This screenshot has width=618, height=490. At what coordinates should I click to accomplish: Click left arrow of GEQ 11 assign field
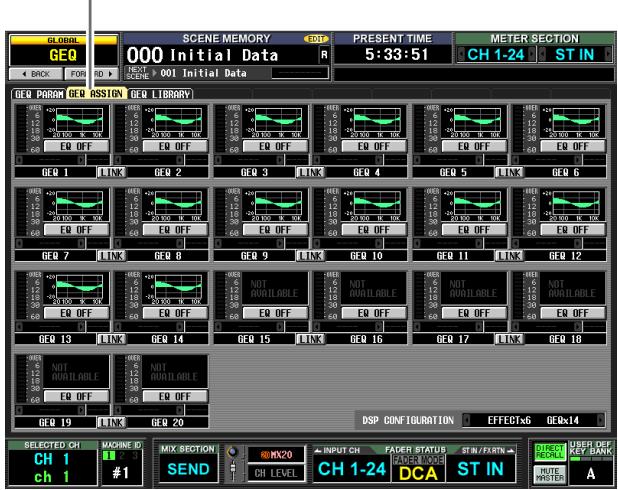click(417, 244)
